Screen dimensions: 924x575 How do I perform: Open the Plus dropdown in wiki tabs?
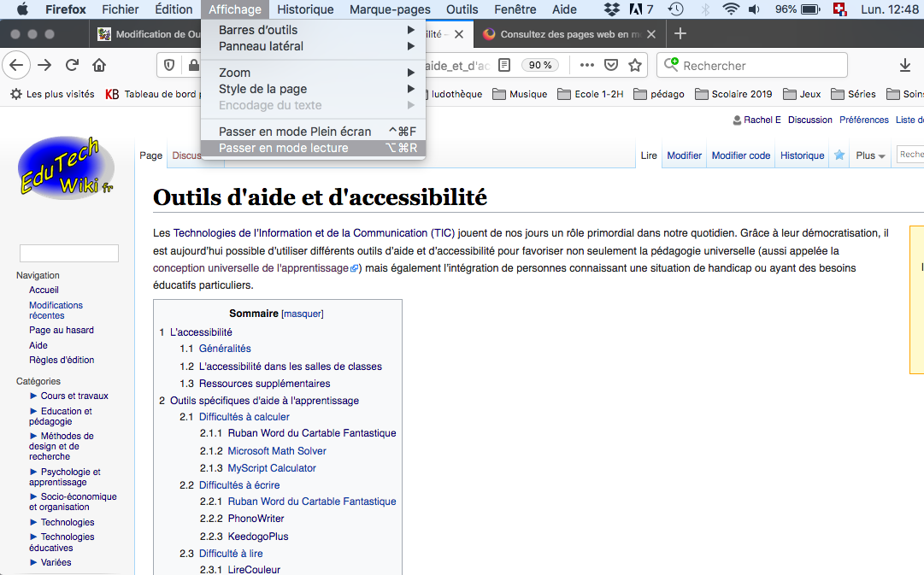pos(870,155)
